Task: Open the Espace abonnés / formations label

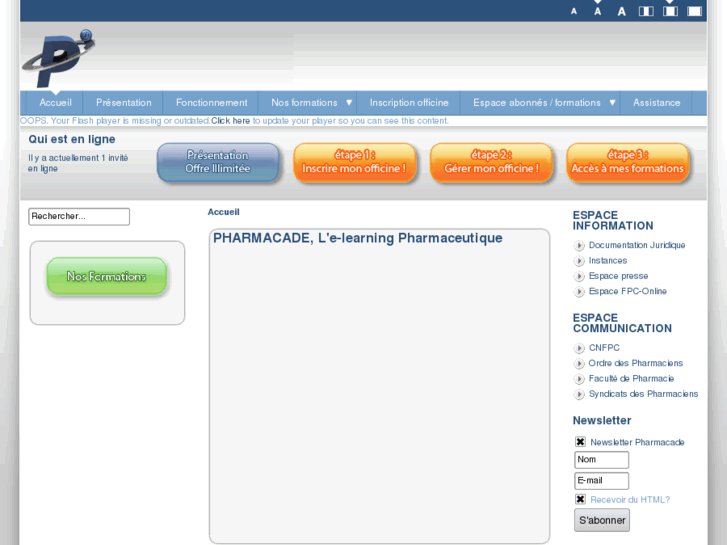Action: [536, 103]
